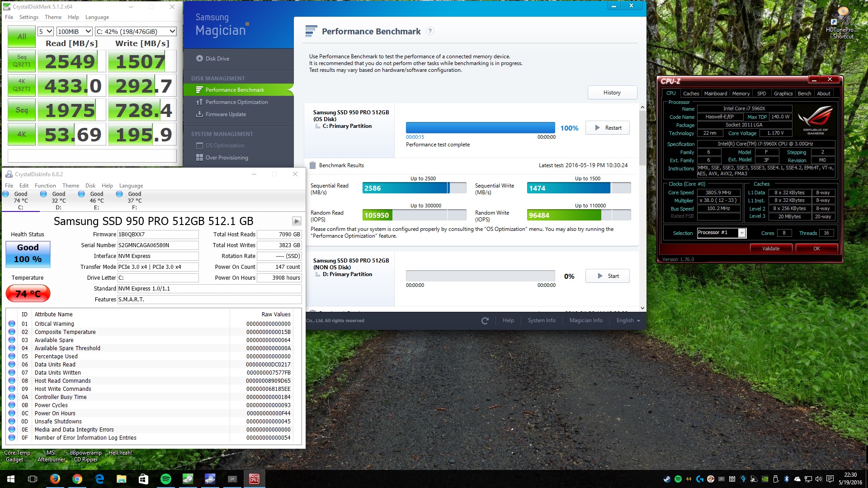Launch Google Chrome from the taskbar
This screenshot has width=868, height=488.
pos(77,479)
